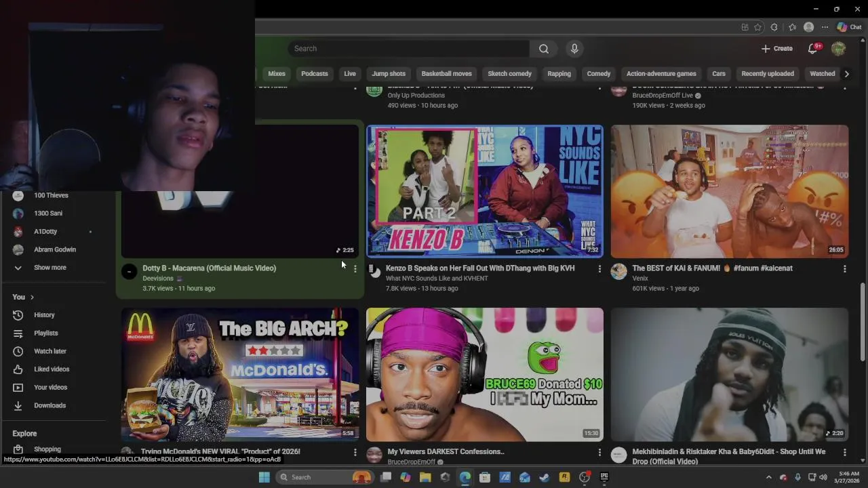
Task: Select the Action-adventure games chip
Action: (661, 74)
